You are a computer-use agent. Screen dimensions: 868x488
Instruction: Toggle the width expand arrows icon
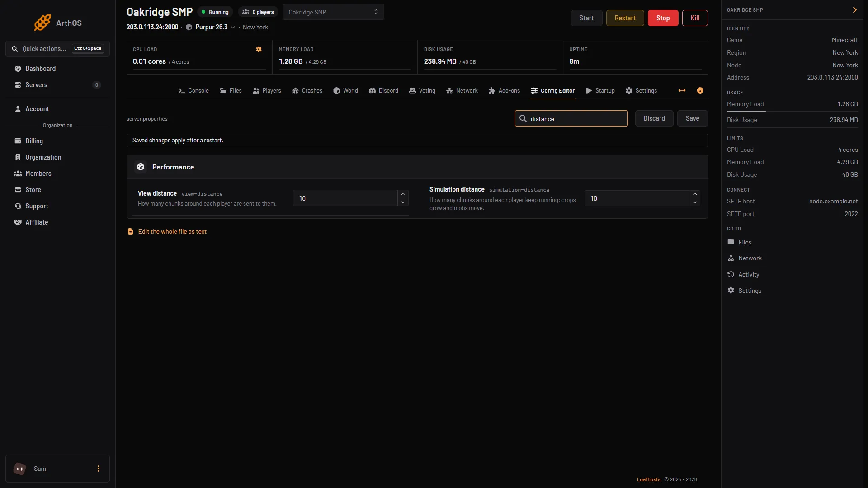[682, 90]
